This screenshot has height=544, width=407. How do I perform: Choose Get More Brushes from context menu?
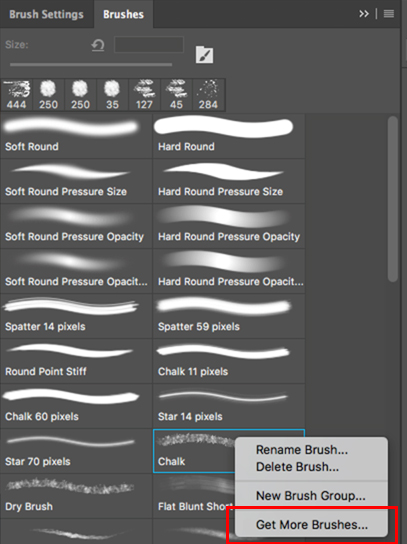pyautogui.click(x=312, y=525)
